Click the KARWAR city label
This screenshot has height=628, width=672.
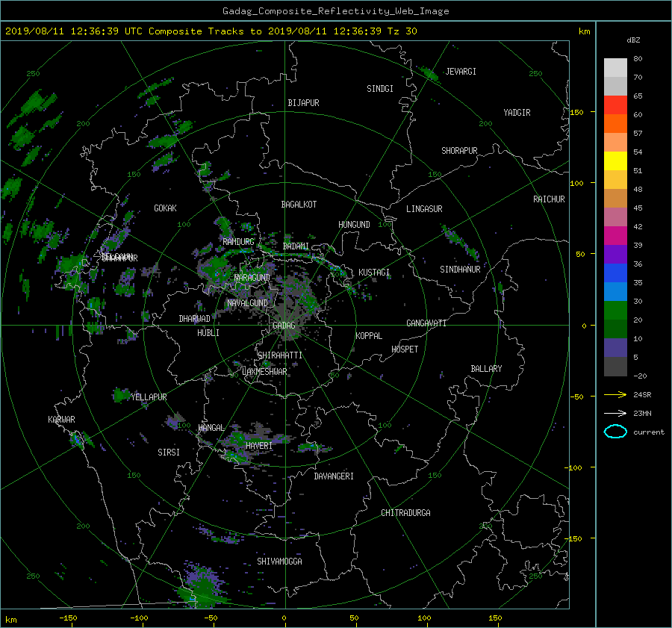[x=61, y=419]
